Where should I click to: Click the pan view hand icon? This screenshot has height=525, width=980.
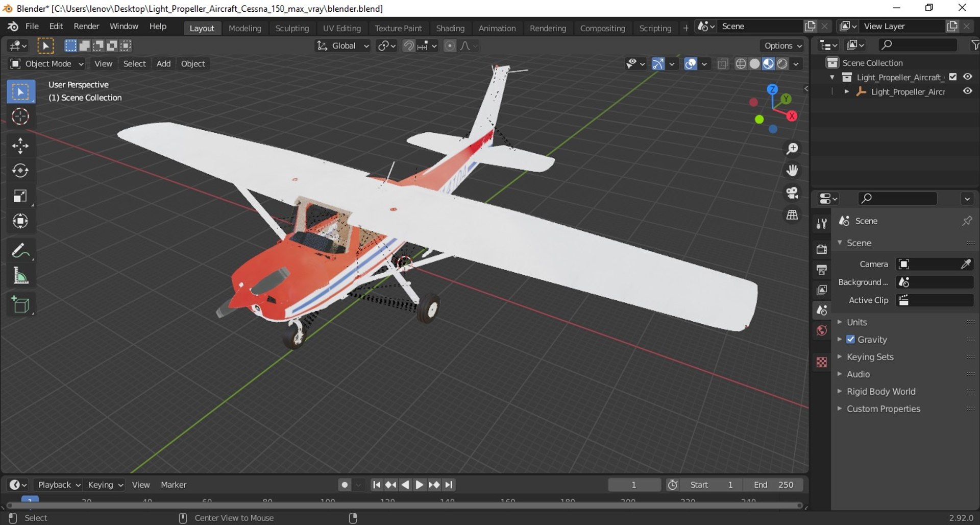point(792,171)
